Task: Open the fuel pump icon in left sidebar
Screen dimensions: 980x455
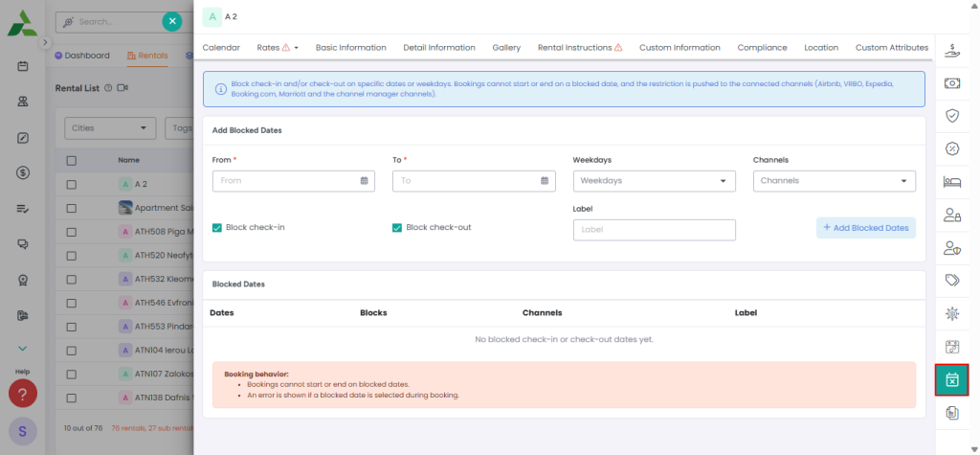Action: tap(23, 316)
